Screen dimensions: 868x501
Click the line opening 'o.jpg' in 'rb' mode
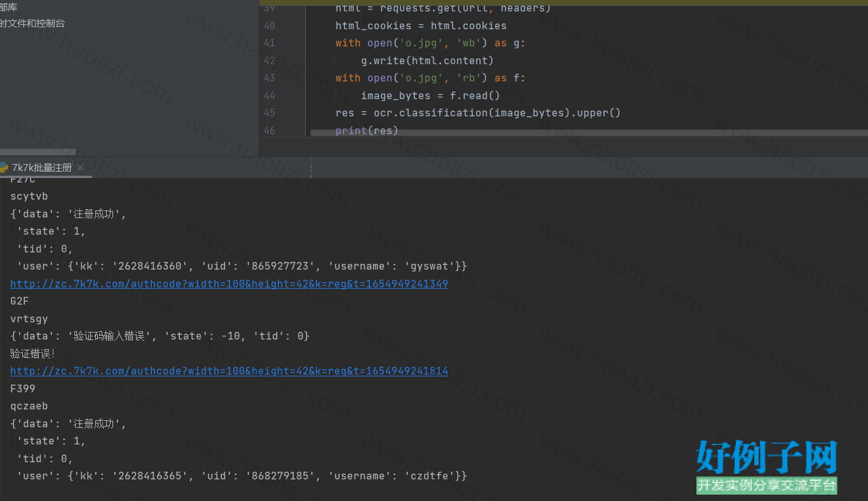click(431, 78)
